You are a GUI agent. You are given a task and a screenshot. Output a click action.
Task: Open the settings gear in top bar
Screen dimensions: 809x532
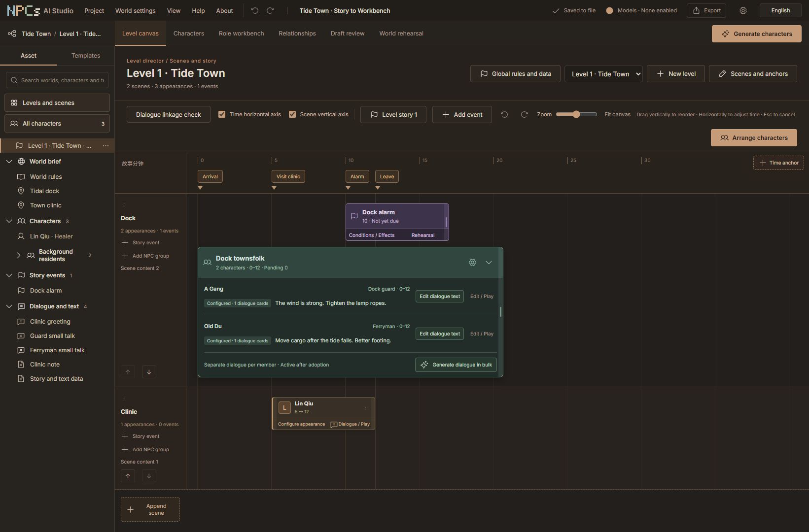(743, 10)
